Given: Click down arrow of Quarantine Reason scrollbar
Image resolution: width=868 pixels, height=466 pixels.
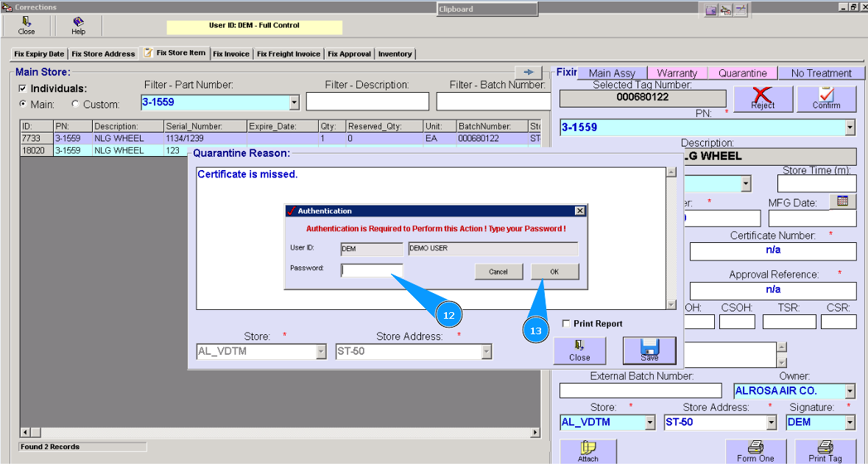Looking at the screenshot, I should (x=671, y=304).
